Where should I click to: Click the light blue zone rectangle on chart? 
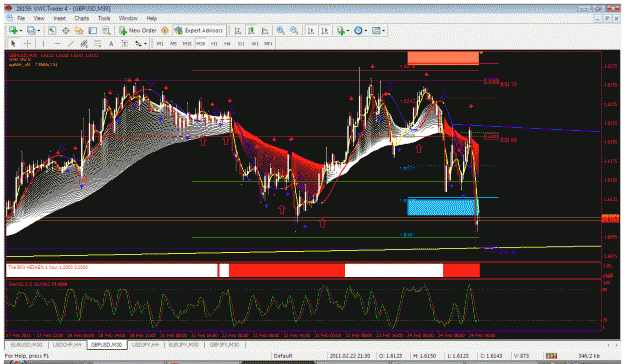pos(442,207)
